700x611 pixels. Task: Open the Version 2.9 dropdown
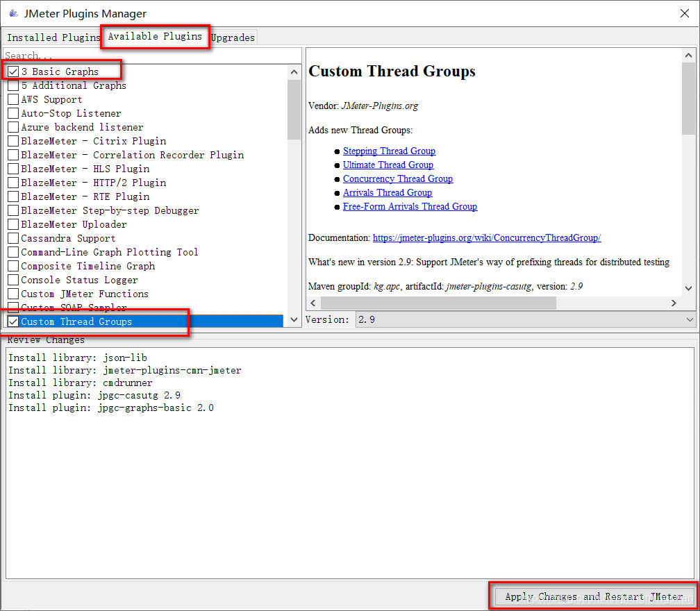[526, 319]
